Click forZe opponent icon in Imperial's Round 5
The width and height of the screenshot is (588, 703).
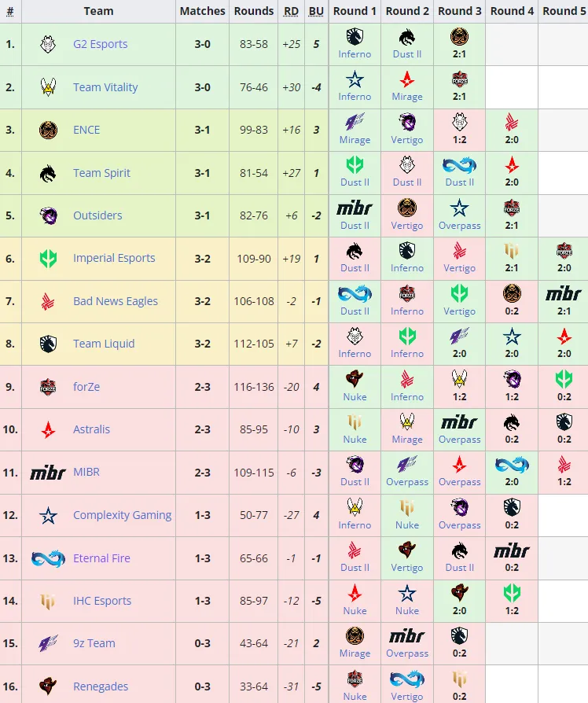coord(564,252)
